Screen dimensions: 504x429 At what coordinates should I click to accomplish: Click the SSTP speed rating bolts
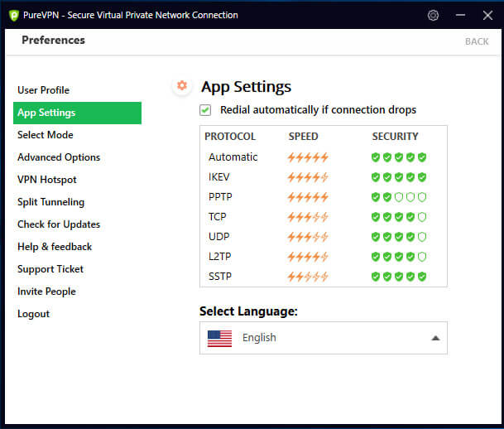click(x=308, y=277)
